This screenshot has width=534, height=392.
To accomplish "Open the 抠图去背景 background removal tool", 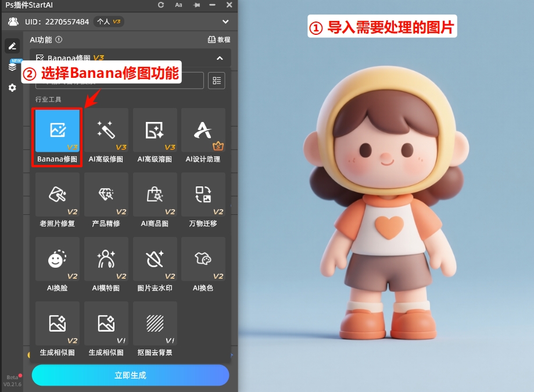I will click(x=155, y=323).
